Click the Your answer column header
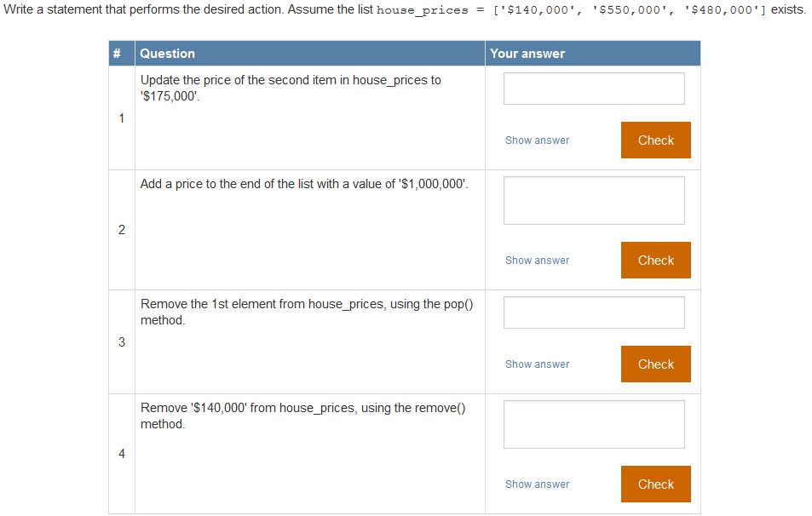The image size is (812, 516). tap(523, 53)
